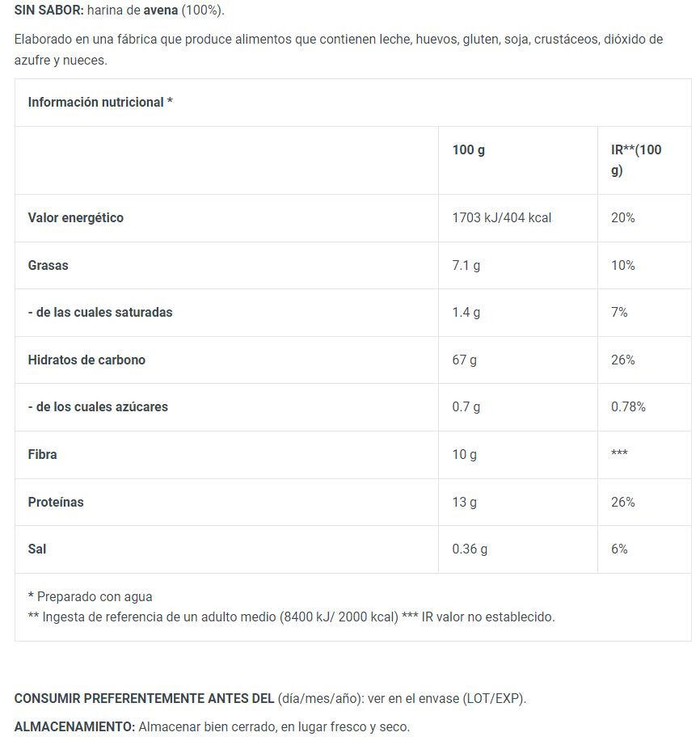Viewport: 700px width, 745px height.
Task: Click the 'SIN SABOR:' ingredients heading
Action: tap(48, 11)
